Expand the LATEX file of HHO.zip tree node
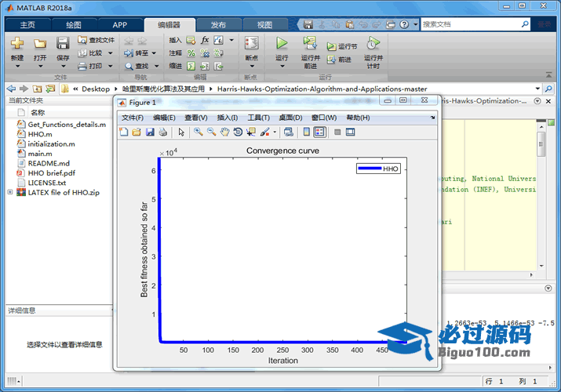Image resolution: width=561 pixels, height=392 pixels. 10,192
